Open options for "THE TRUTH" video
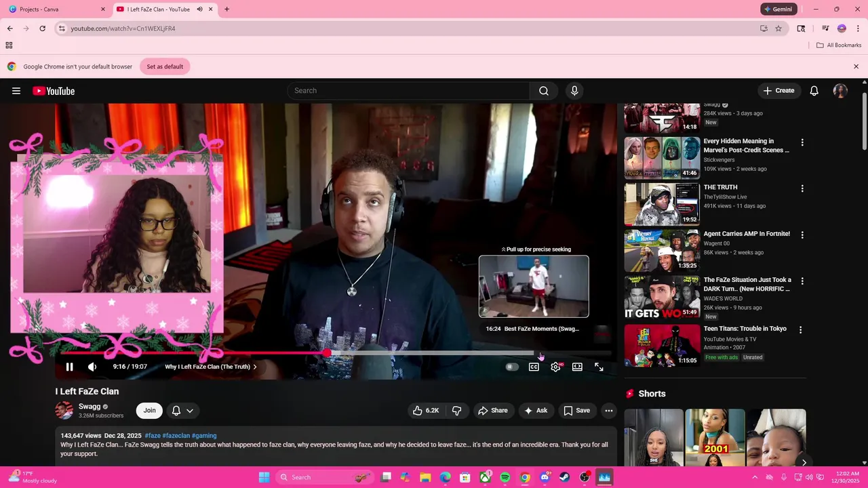868x488 pixels. (802, 189)
